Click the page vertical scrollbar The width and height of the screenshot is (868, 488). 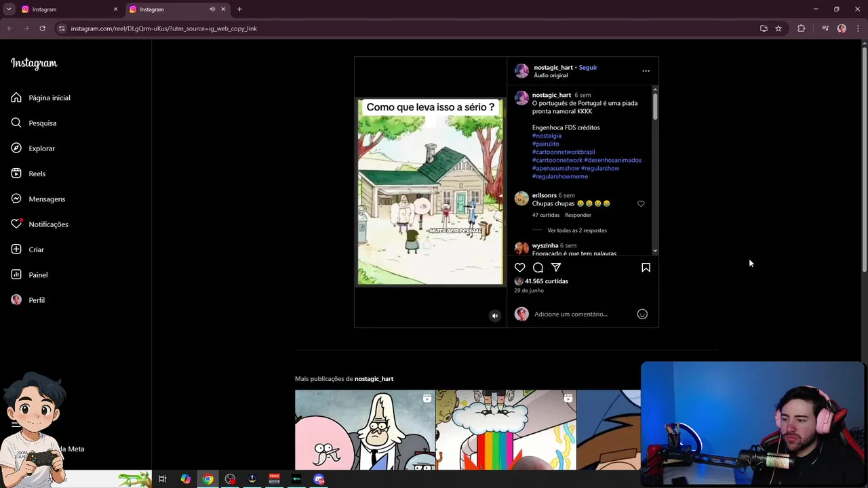[864, 159]
